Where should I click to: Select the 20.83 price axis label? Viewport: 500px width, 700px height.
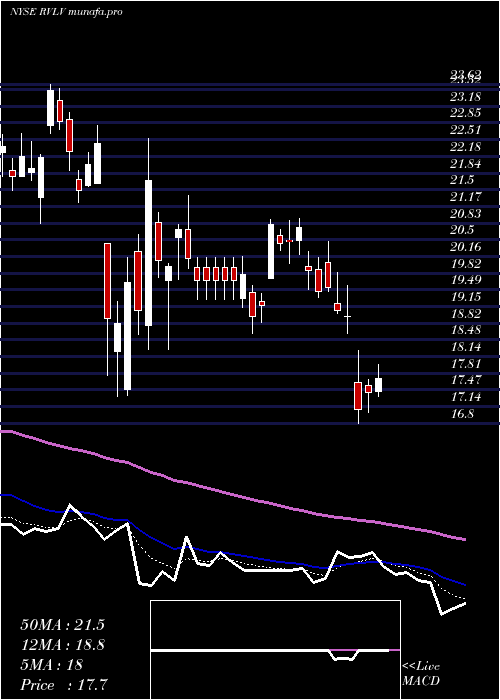[x=465, y=214]
